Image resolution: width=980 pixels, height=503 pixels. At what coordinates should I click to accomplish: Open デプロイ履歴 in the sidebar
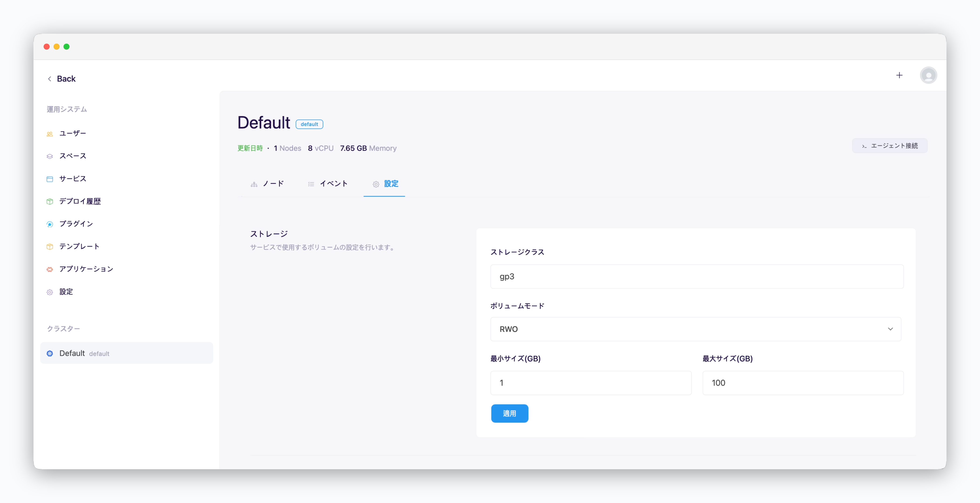80,201
